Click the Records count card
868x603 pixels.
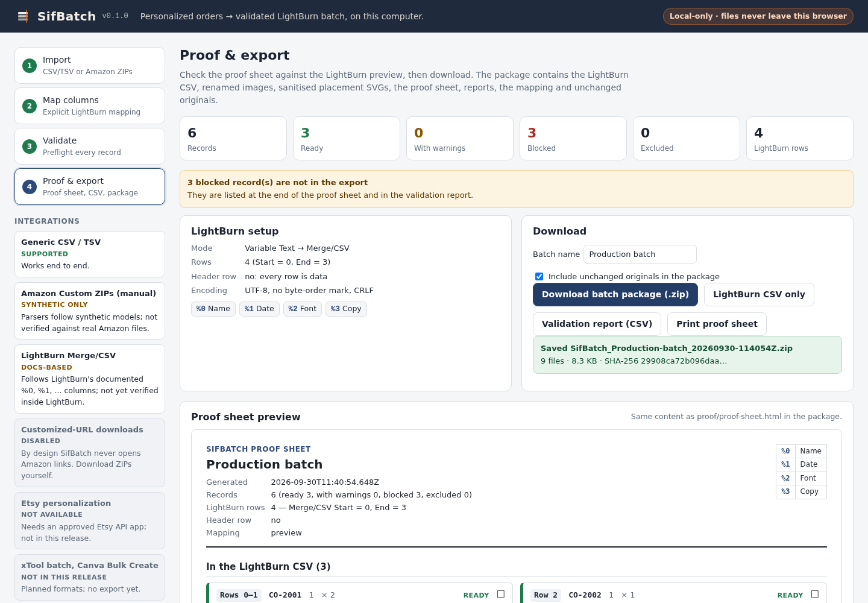click(233, 138)
